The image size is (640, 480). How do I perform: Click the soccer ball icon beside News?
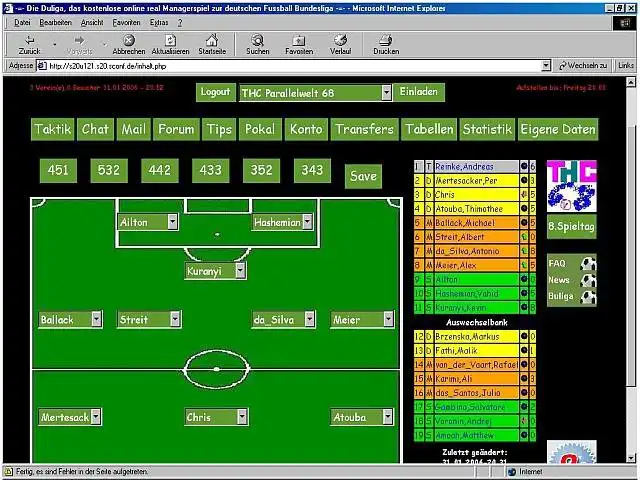(x=588, y=280)
